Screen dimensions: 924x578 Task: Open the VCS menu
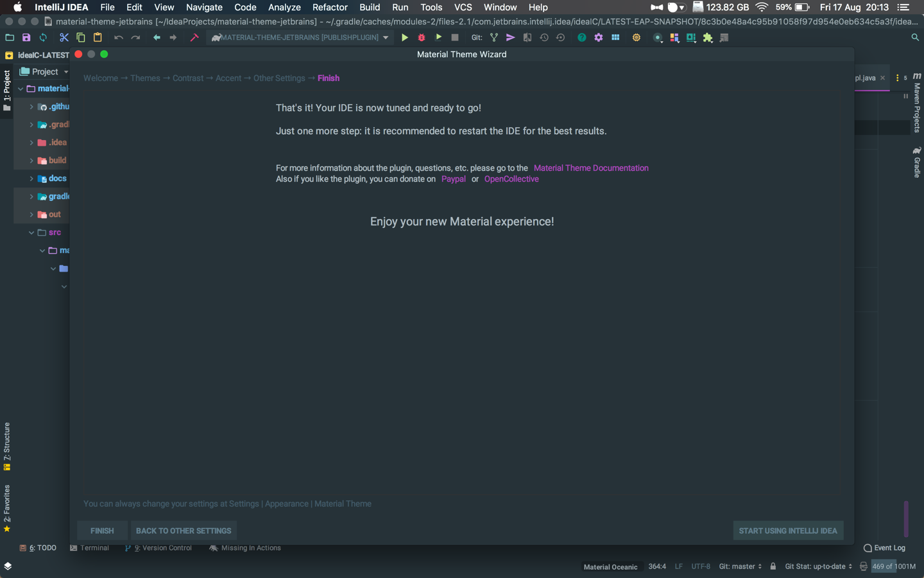tap(463, 7)
